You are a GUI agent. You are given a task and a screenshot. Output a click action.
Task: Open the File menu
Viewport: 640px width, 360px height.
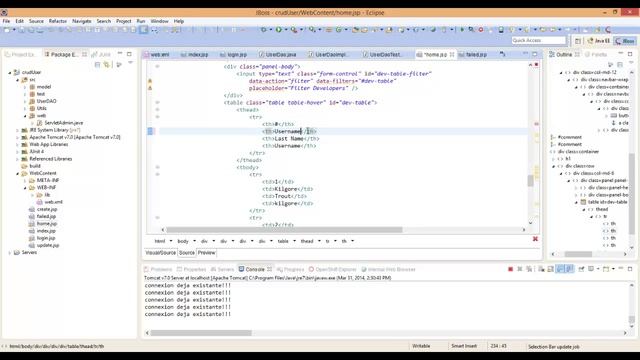tap(7, 21)
